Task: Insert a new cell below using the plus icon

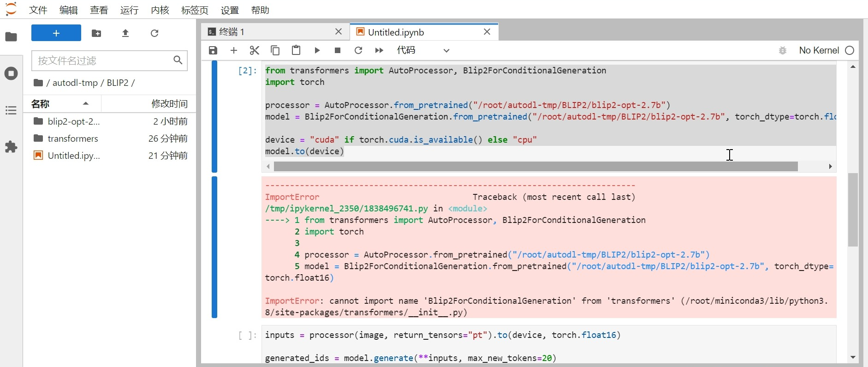Action: tap(234, 50)
